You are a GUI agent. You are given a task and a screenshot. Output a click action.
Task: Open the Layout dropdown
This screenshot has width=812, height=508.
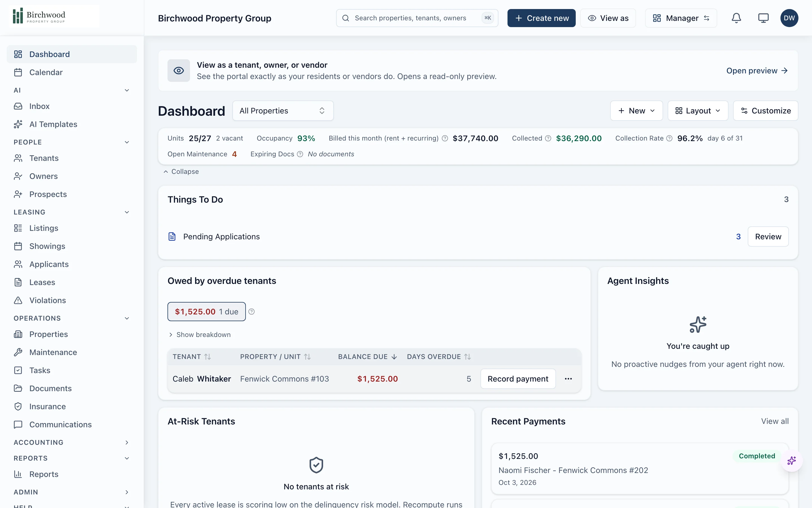pos(698,111)
